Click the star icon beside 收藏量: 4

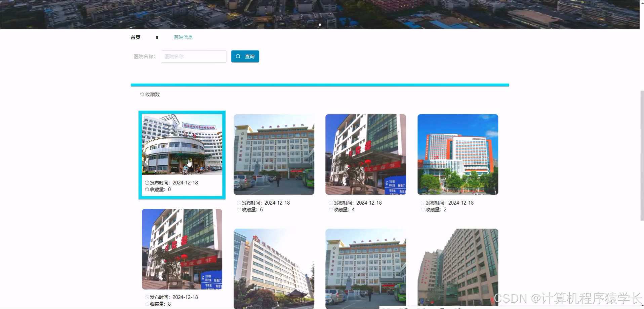(331, 210)
